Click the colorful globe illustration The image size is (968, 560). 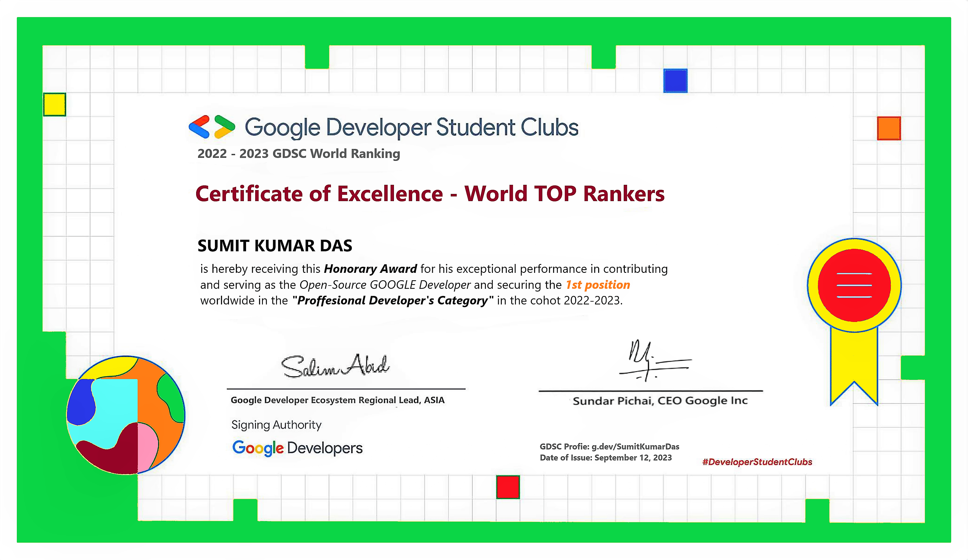(x=126, y=415)
